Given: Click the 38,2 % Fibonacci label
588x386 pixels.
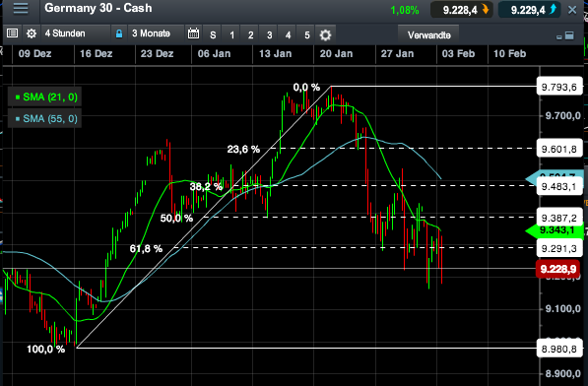Looking at the screenshot, I should [206, 186].
